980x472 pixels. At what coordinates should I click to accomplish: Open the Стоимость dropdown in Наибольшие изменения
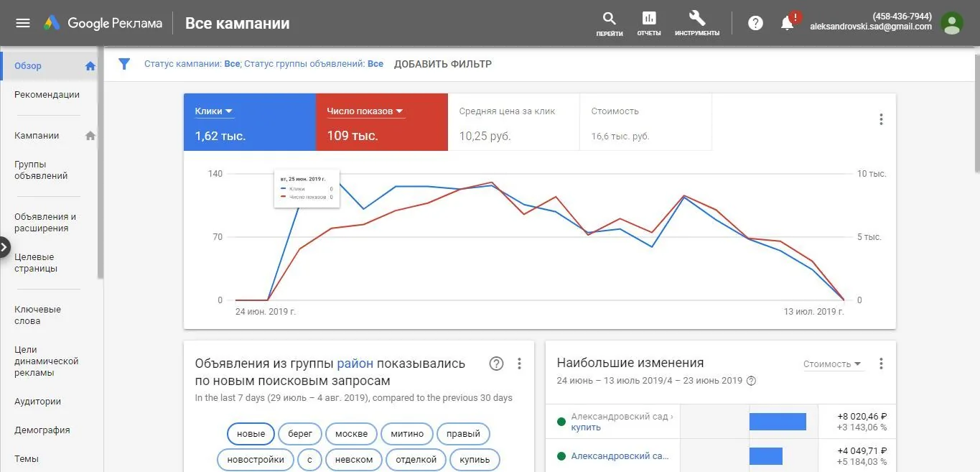tap(832, 364)
